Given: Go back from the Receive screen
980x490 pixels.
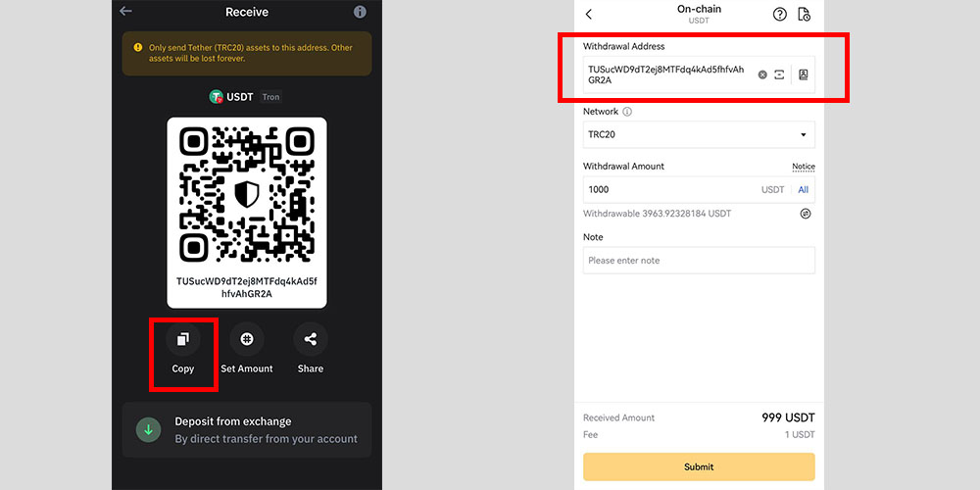Looking at the screenshot, I should (x=126, y=11).
